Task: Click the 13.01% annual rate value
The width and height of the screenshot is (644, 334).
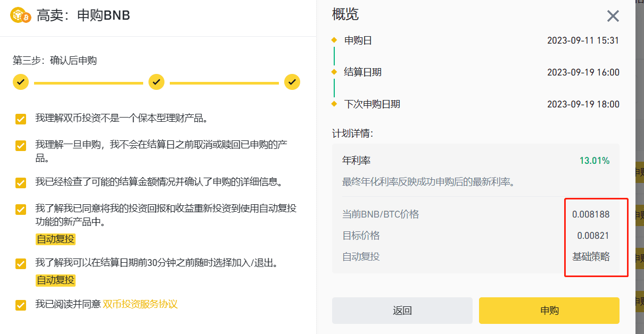Action: 595,161
